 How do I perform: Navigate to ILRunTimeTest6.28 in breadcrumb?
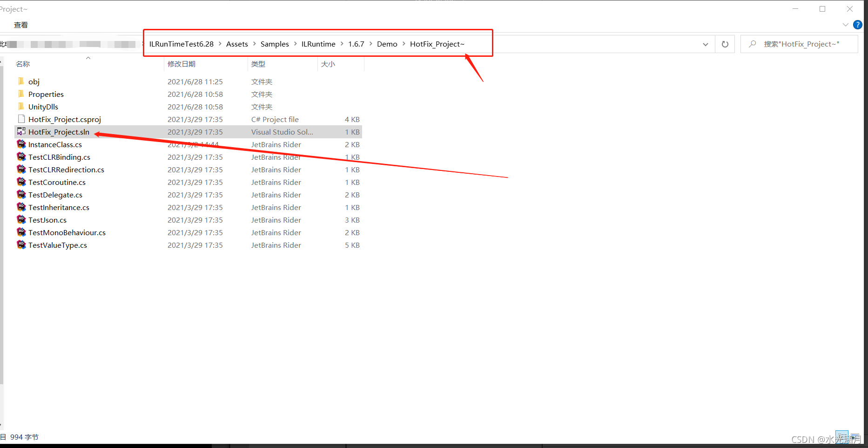pos(182,44)
